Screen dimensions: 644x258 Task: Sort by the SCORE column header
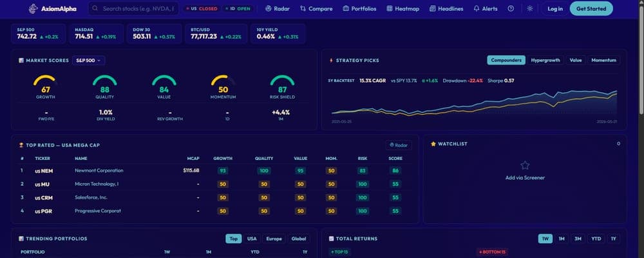coord(395,159)
